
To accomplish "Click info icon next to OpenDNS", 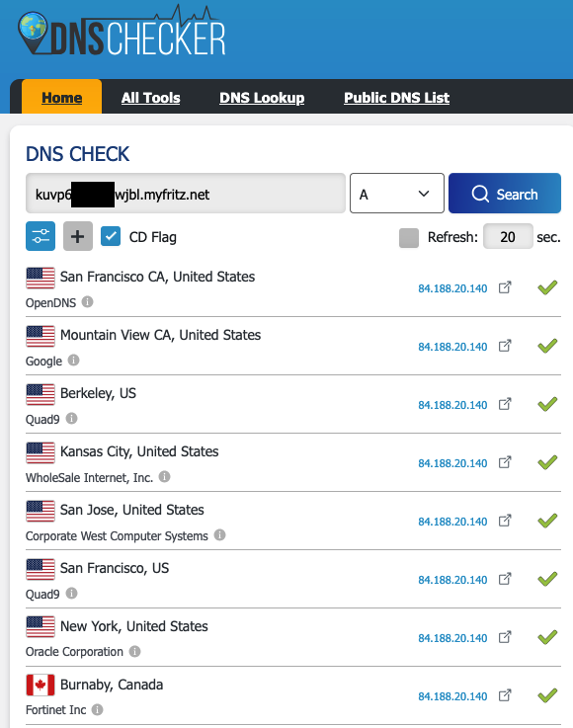I will pyautogui.click(x=87, y=302).
